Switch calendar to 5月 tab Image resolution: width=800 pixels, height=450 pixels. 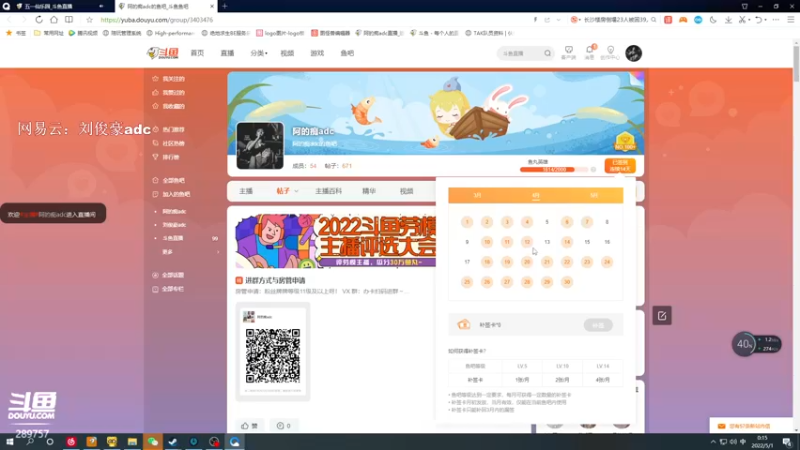pyautogui.click(x=594, y=195)
